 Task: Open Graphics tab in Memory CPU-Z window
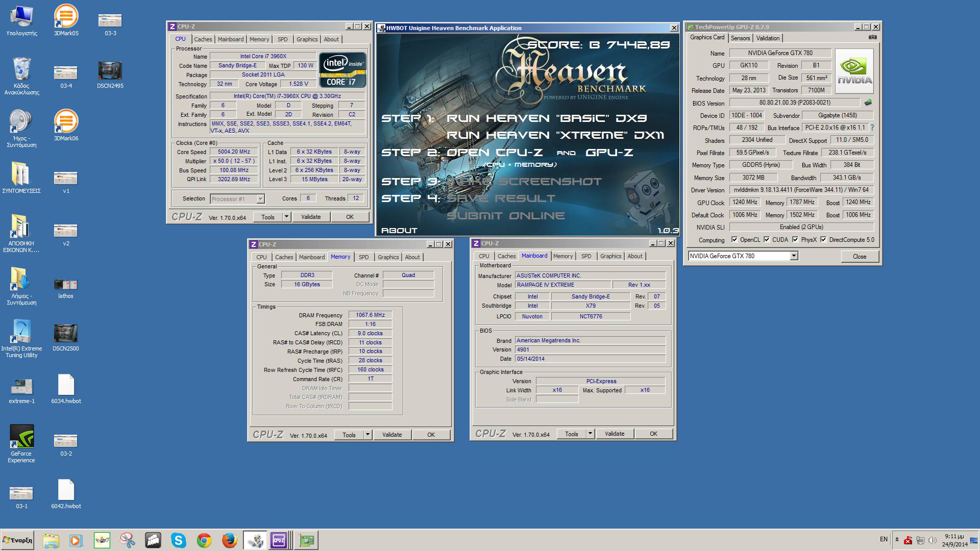point(388,257)
